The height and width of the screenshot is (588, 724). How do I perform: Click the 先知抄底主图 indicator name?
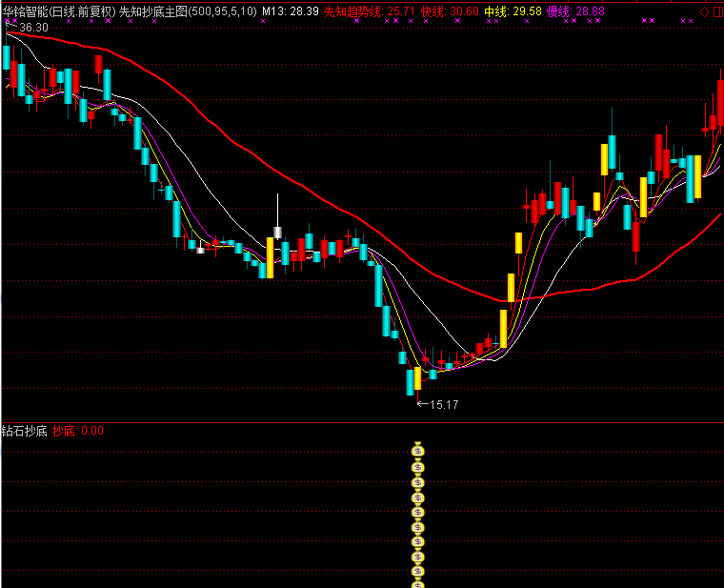point(152,11)
